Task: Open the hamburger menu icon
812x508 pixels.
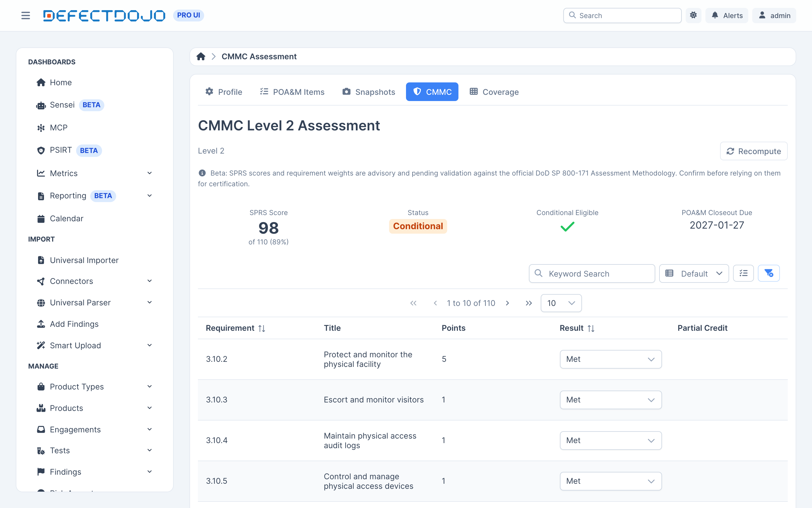Action: coord(25,16)
